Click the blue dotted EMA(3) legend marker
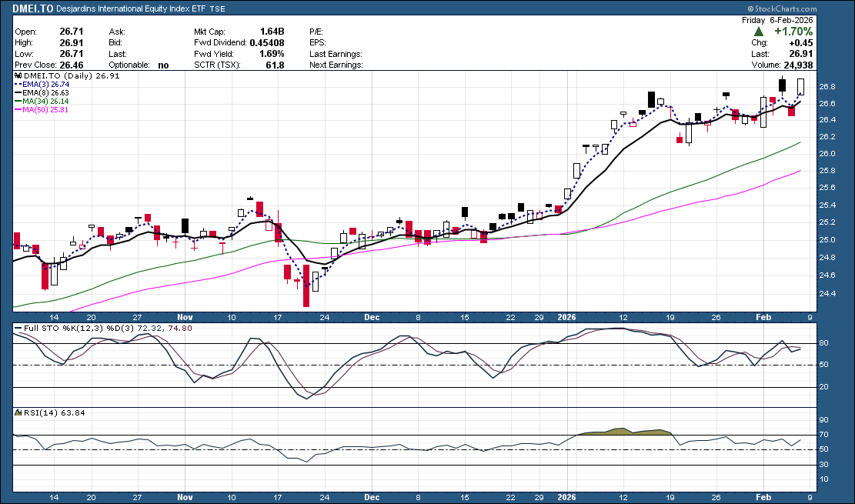Viewport: 855px width, 504px height. [x=18, y=85]
